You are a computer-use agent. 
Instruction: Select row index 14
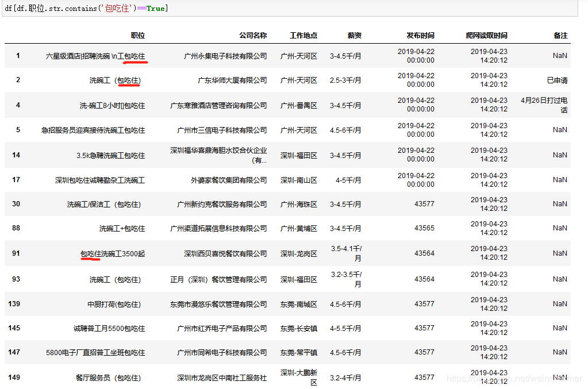(x=16, y=155)
